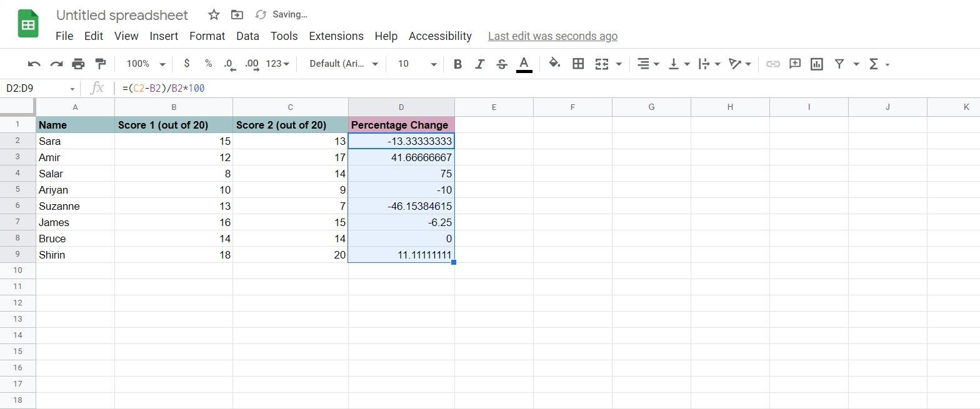This screenshot has width=980, height=409.
Task: Click the cell containing Shirin
Action: click(x=75, y=255)
